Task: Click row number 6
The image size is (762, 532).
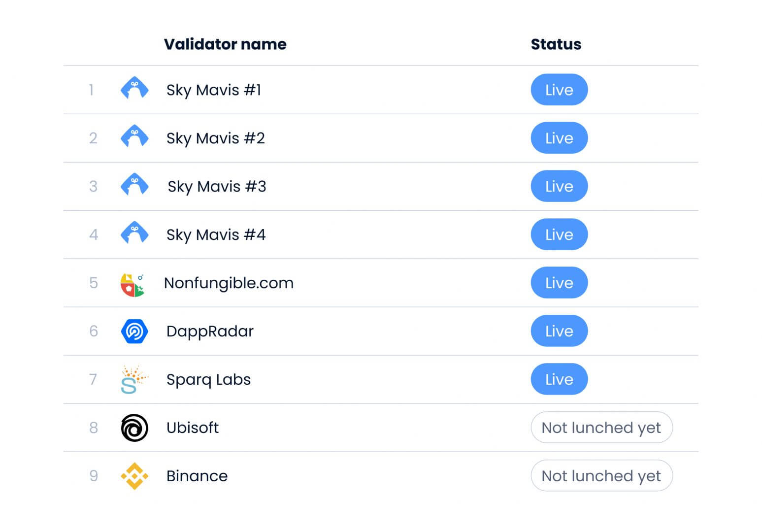Action: [94, 331]
